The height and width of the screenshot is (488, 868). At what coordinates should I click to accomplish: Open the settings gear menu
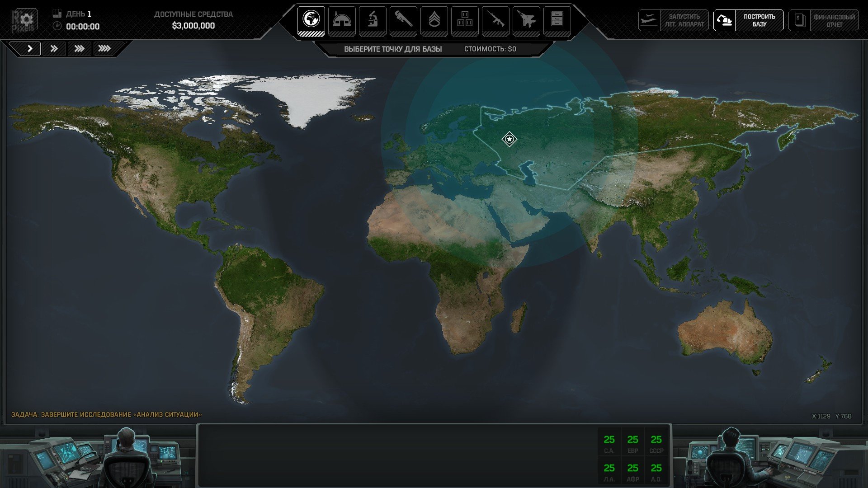pos(27,20)
